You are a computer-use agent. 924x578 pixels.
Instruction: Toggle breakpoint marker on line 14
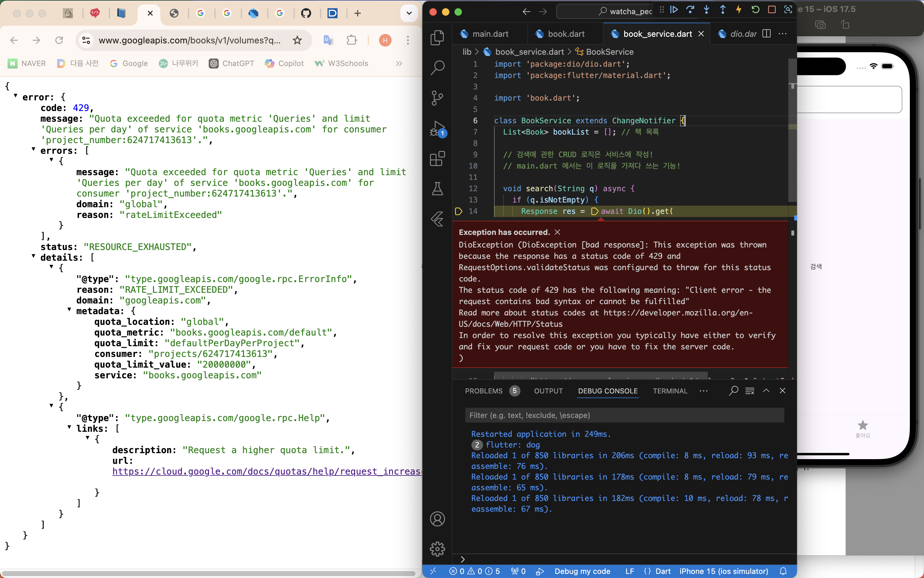pyautogui.click(x=458, y=211)
